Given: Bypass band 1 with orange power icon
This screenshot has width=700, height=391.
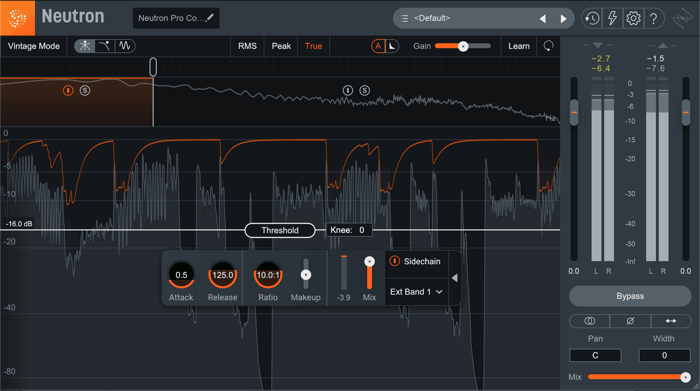Looking at the screenshot, I should click(68, 91).
